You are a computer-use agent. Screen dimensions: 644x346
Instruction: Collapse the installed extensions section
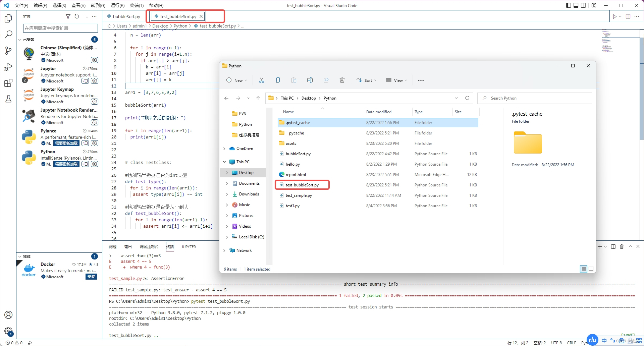tap(20, 40)
